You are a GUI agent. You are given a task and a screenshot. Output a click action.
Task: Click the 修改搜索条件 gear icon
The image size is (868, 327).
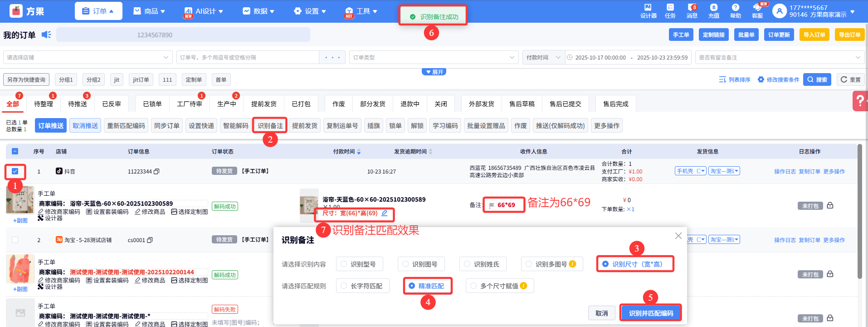pos(761,79)
